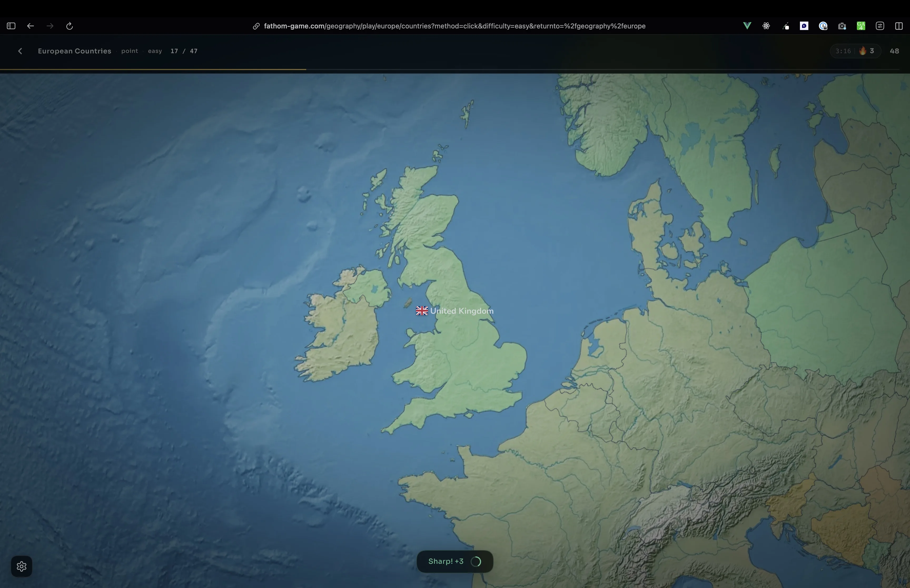Click the 'point' mode label
910x588 pixels.
(130, 51)
